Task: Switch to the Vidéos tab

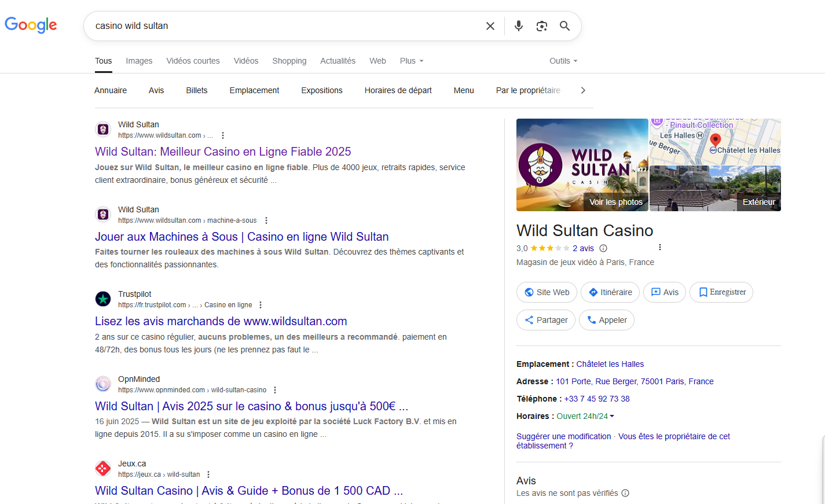Action: 246,61
